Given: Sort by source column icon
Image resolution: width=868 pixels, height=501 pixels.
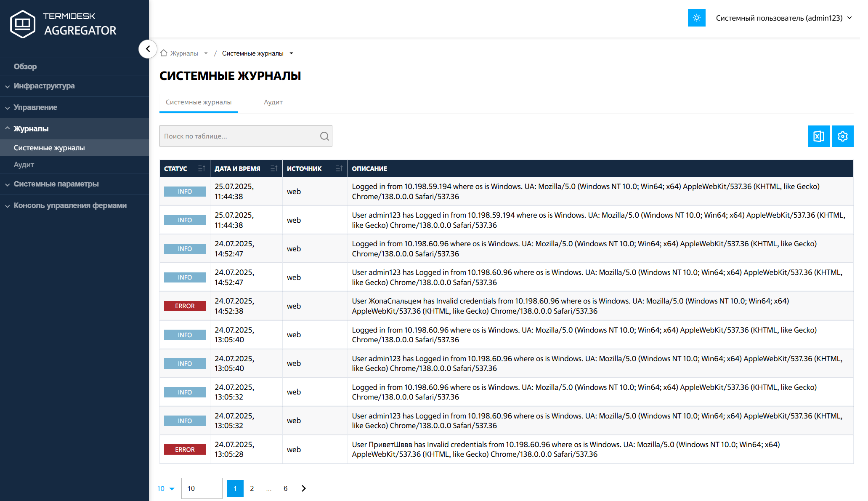Looking at the screenshot, I should (339, 169).
